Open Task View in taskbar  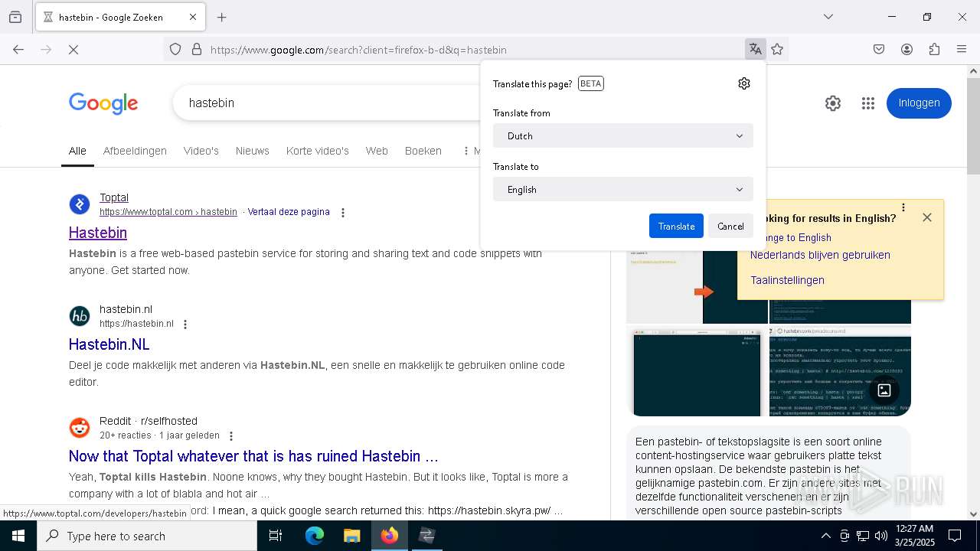276,536
